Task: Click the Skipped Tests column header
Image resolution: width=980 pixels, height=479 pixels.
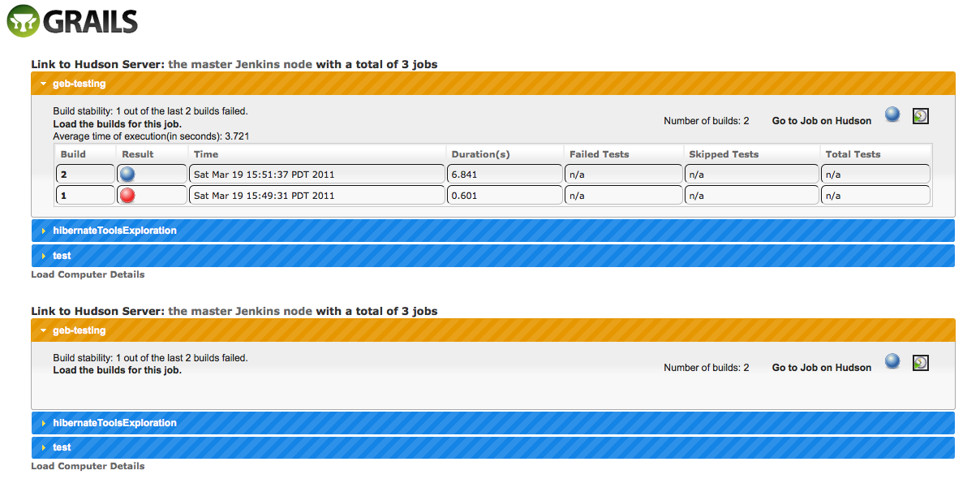Action: click(750, 154)
